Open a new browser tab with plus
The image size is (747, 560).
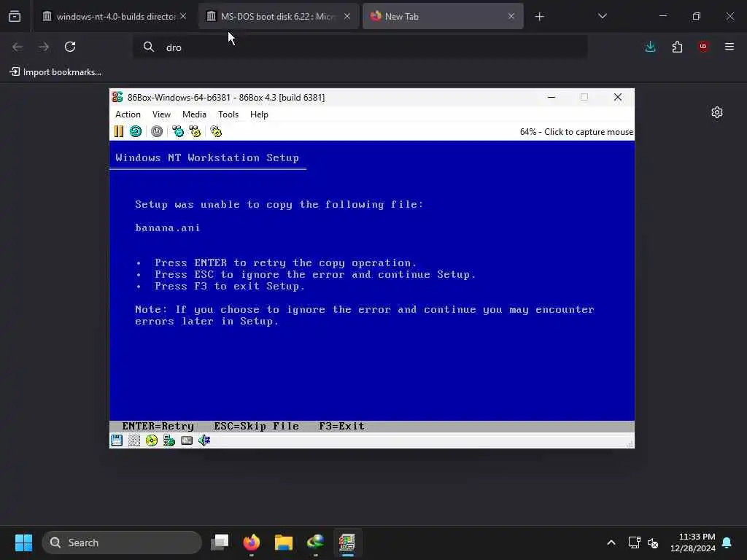tap(539, 17)
